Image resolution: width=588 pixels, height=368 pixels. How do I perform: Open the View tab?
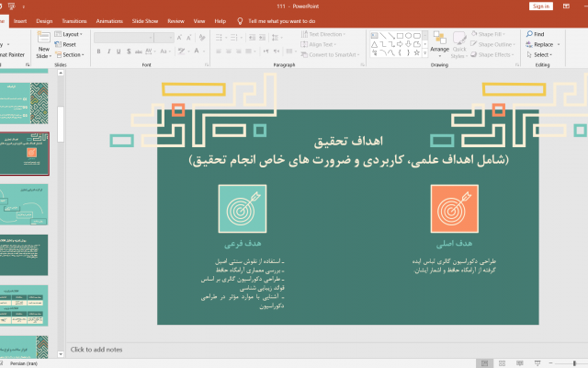(x=199, y=21)
